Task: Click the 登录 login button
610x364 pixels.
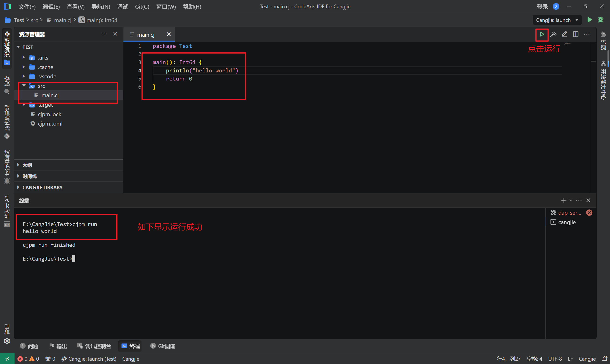Action: [x=542, y=7]
